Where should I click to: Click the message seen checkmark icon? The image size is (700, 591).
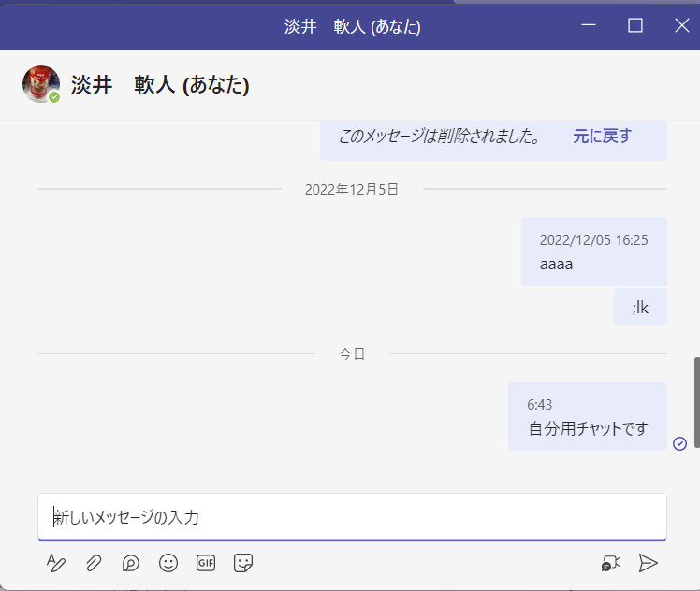pos(680,443)
